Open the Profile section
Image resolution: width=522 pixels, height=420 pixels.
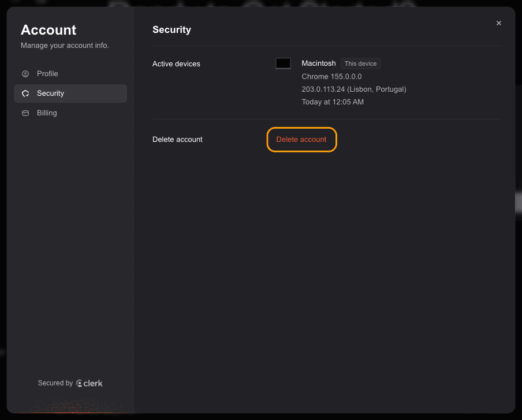[70, 73]
